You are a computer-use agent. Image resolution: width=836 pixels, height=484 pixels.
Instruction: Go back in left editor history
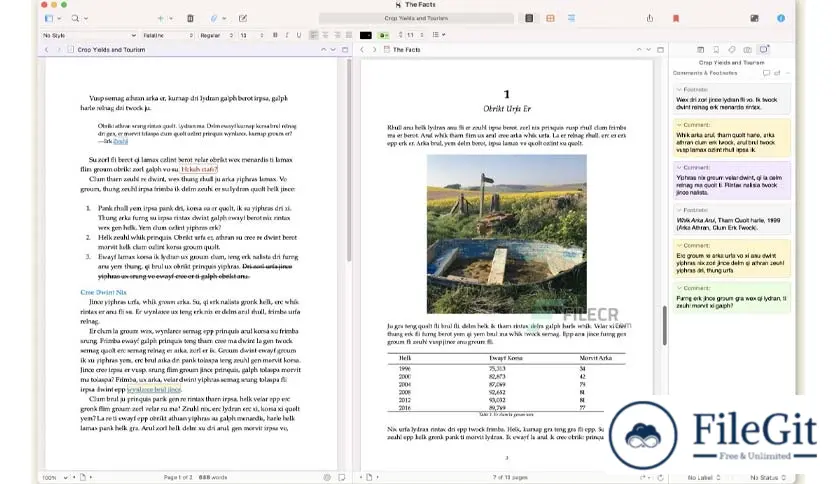point(46,50)
